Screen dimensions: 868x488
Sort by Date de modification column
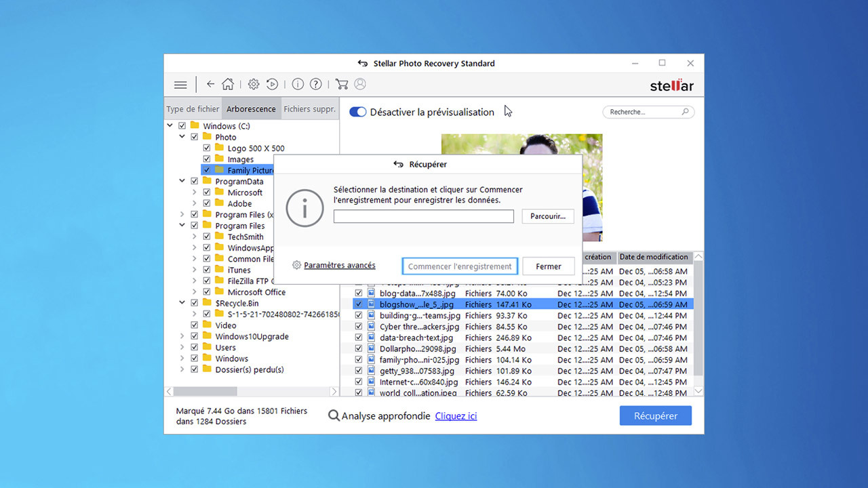click(654, 257)
